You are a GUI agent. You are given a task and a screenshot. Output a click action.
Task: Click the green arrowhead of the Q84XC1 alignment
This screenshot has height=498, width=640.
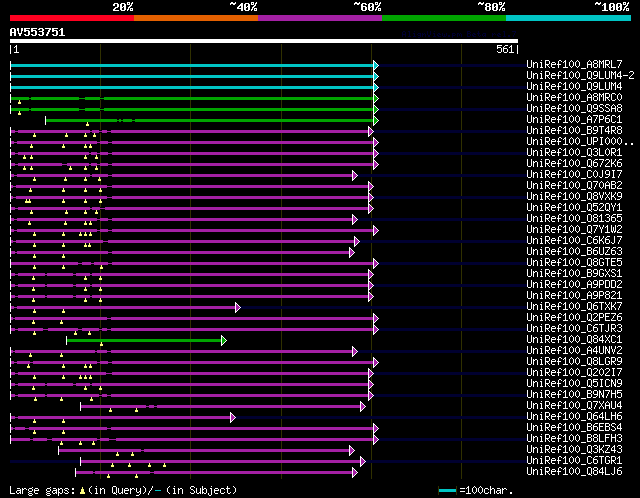click(x=224, y=340)
